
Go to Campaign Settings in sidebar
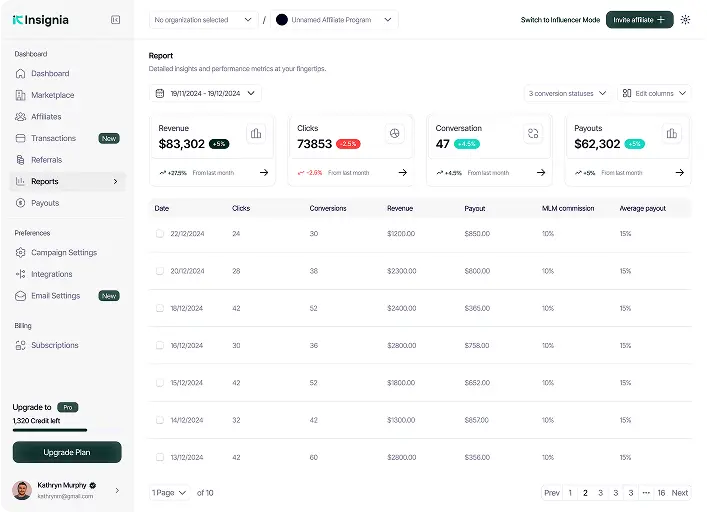click(63, 253)
